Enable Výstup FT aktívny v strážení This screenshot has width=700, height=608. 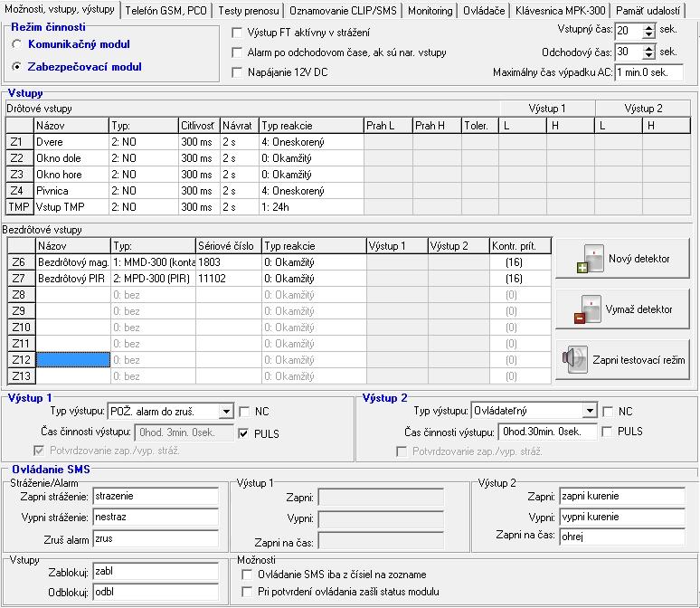[237, 33]
